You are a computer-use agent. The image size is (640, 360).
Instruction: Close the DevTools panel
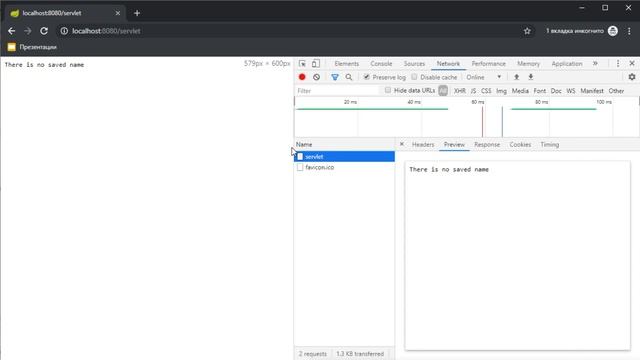(632, 64)
